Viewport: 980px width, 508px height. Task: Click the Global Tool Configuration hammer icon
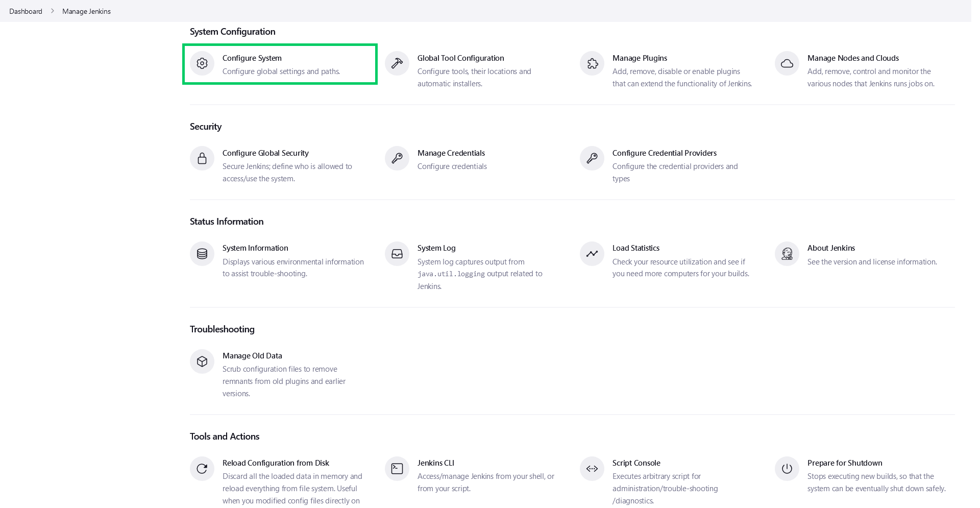point(397,63)
